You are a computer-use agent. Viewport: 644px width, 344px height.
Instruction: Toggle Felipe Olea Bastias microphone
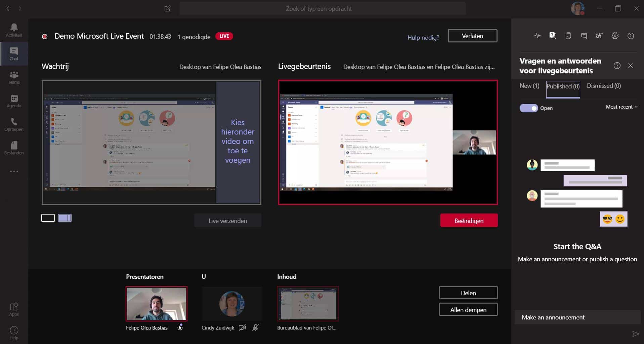click(x=180, y=328)
